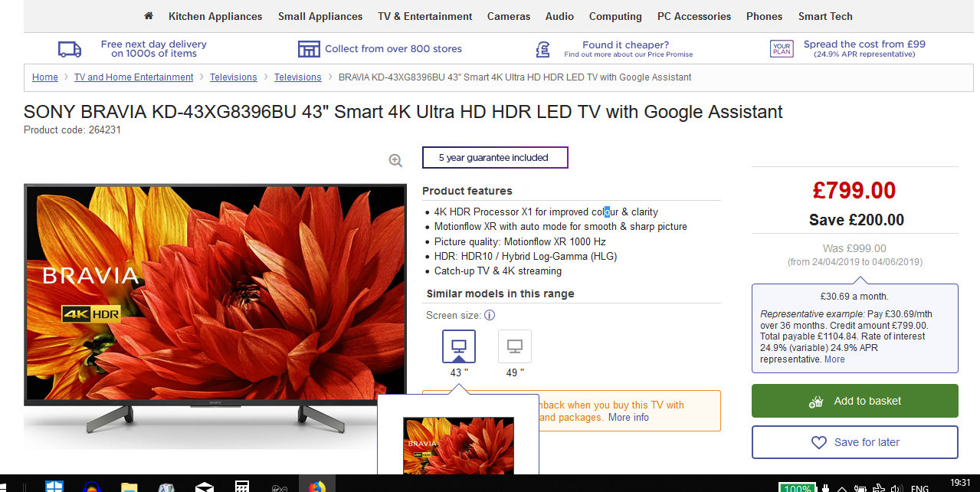
Task: Open the Computing menu
Action: pos(615,16)
